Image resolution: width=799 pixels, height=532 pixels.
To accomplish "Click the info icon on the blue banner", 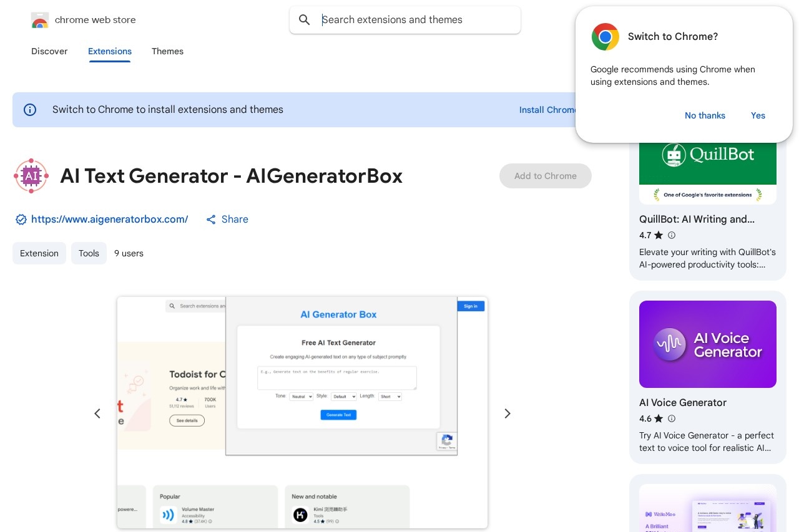I will coord(30,110).
